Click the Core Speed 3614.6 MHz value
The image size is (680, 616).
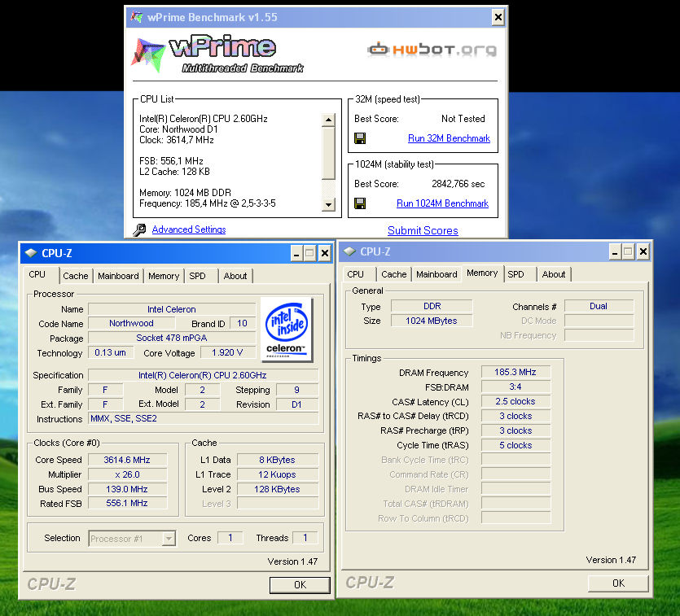click(x=127, y=460)
